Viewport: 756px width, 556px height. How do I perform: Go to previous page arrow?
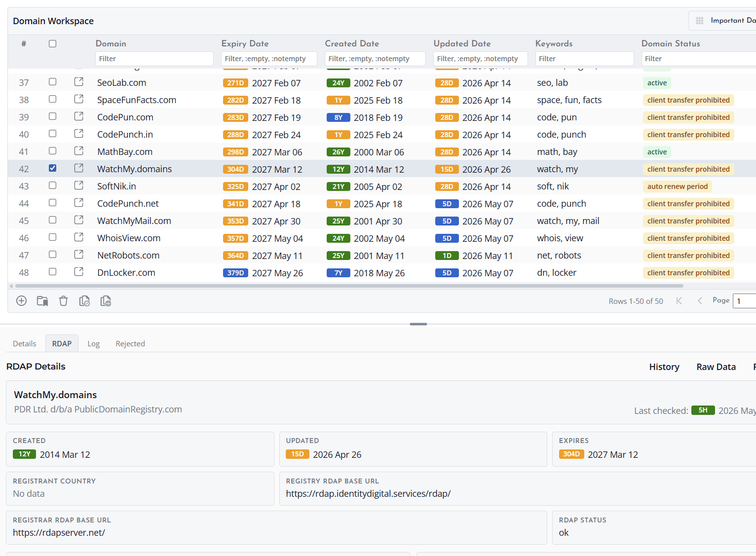click(x=700, y=301)
